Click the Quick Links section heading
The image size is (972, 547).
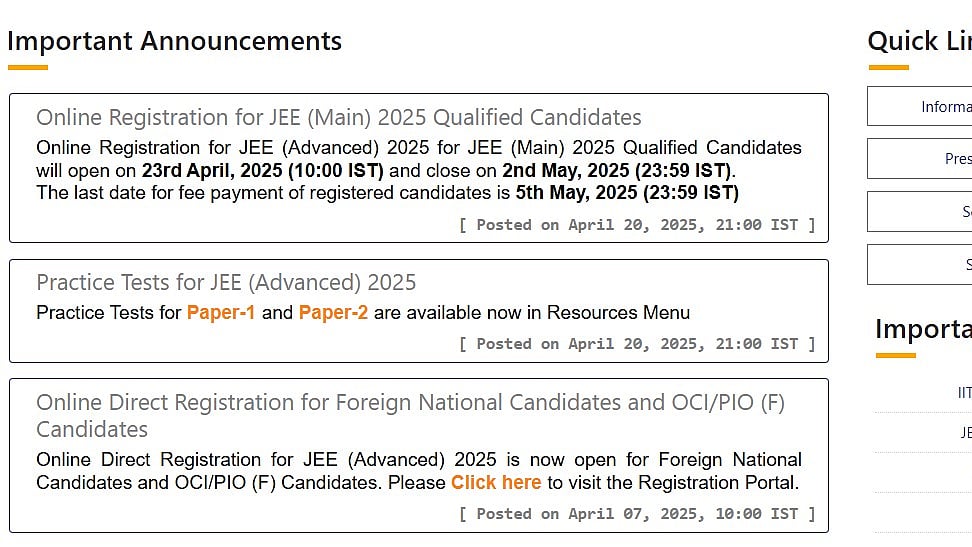918,42
